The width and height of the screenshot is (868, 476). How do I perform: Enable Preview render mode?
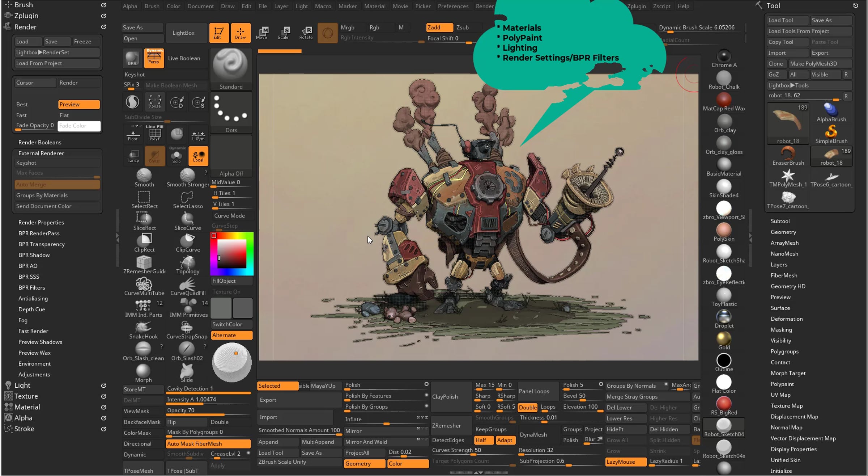click(x=79, y=105)
